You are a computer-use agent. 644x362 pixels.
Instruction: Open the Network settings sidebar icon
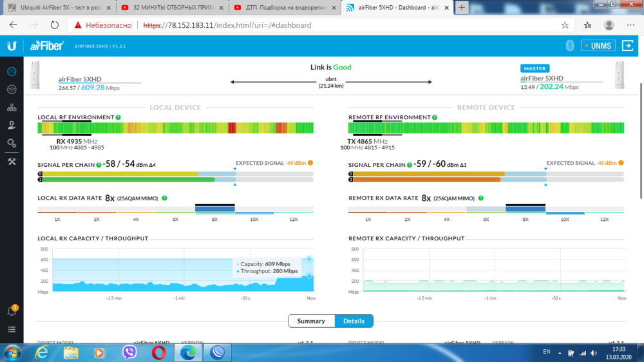point(12,108)
